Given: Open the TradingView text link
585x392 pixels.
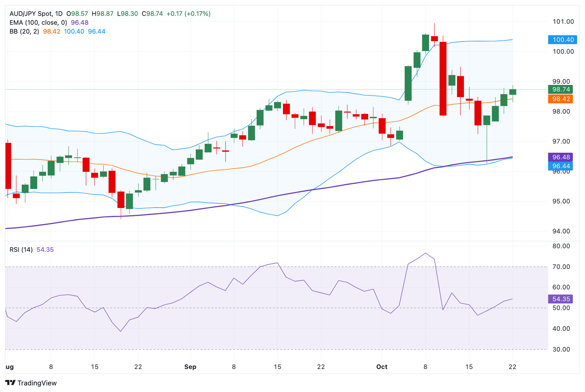Looking at the screenshot, I should pyautogui.click(x=37, y=383).
